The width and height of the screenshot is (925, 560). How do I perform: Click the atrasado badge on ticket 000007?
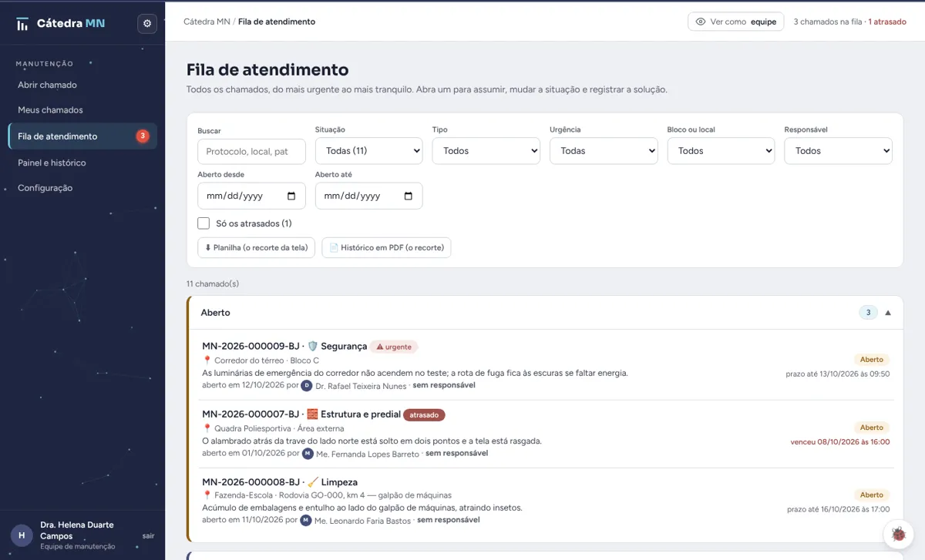[424, 414]
